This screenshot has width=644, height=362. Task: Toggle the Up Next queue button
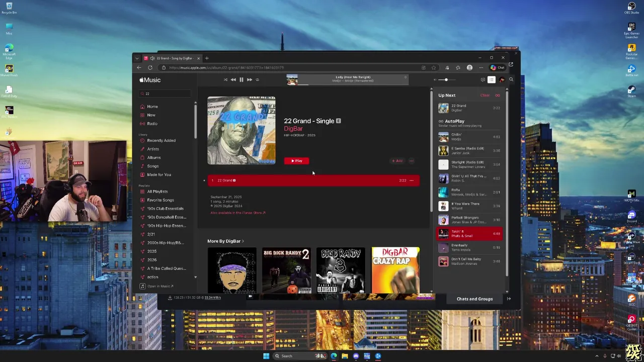pos(492,79)
